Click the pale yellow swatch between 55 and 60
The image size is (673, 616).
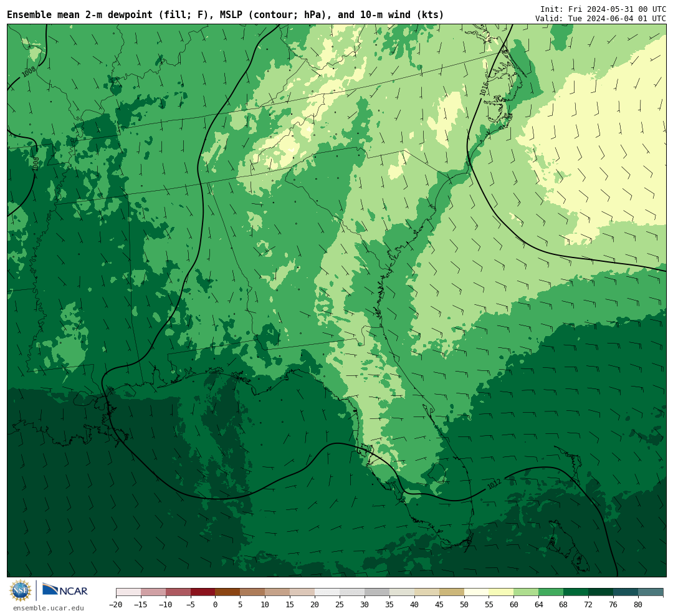click(x=501, y=592)
